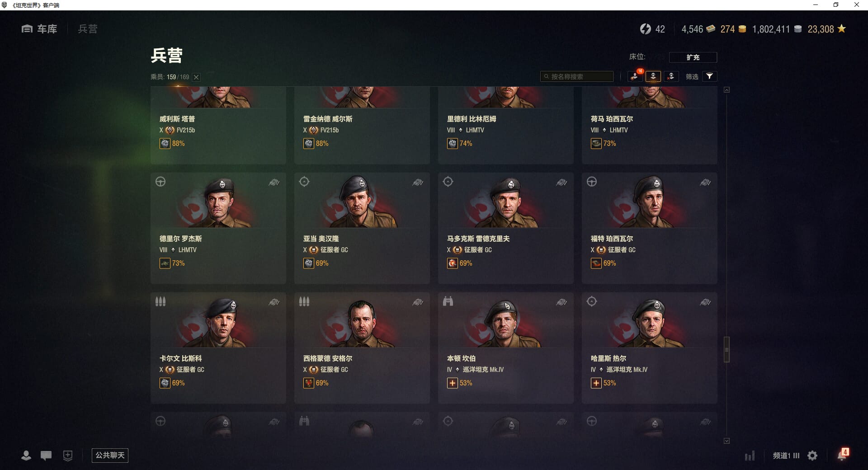Viewport: 868px width, 470px height.
Task: Click the scroll up arrow of crew list
Action: click(x=726, y=90)
